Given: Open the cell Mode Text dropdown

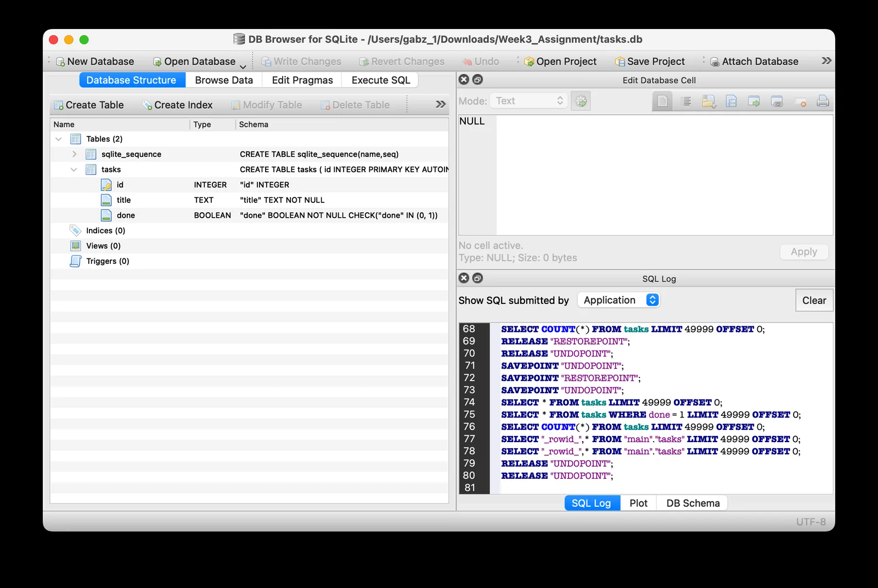Looking at the screenshot, I should (x=528, y=101).
